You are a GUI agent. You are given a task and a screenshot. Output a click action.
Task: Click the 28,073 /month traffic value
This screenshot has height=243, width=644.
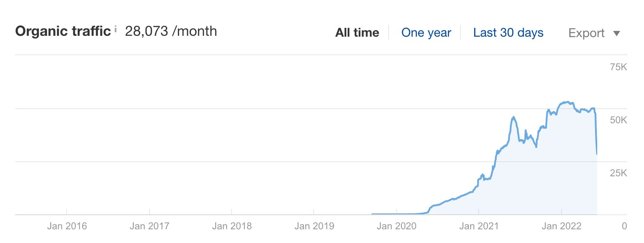point(171,31)
